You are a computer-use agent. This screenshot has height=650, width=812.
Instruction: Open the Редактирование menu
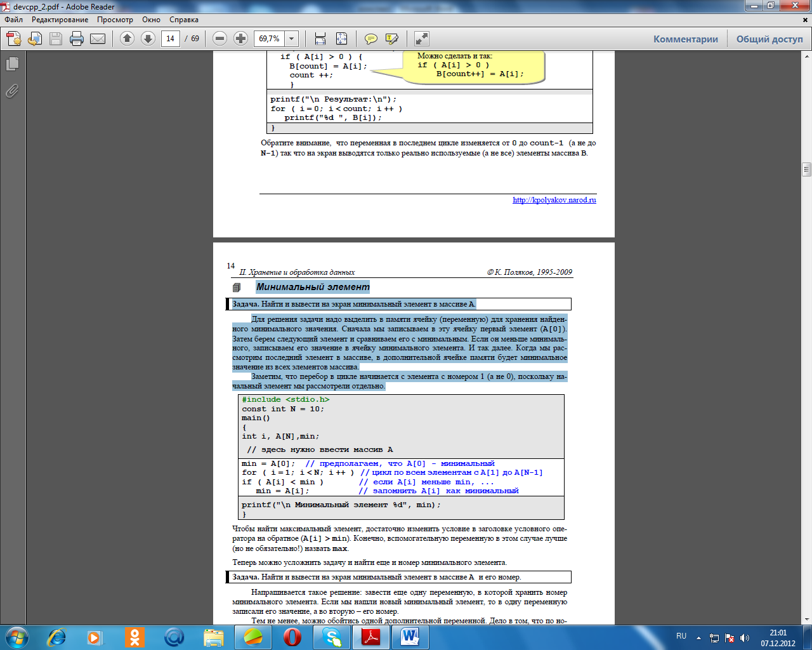pos(60,20)
